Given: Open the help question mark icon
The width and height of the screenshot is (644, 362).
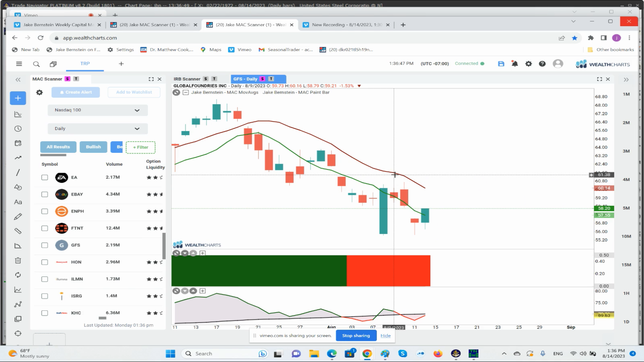Looking at the screenshot, I should click(x=542, y=64).
